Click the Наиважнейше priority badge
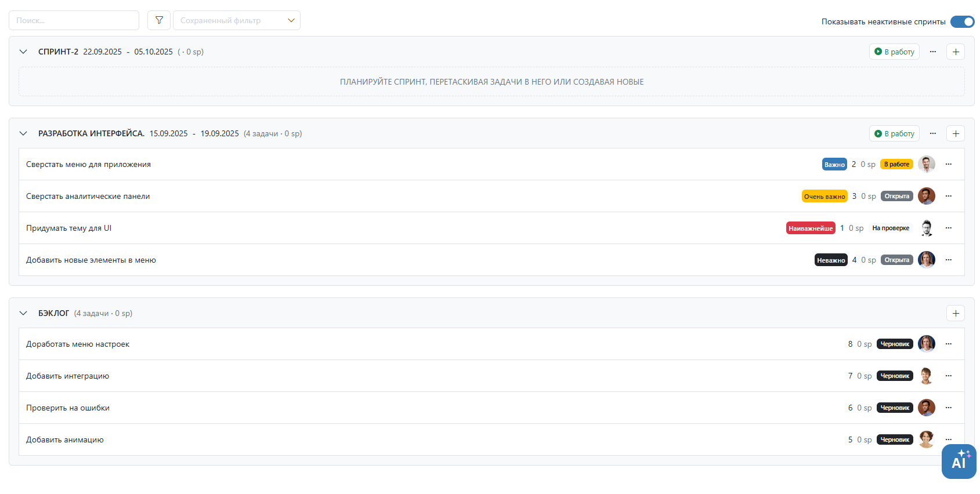Screen dimensions: 980x494 point(811,228)
